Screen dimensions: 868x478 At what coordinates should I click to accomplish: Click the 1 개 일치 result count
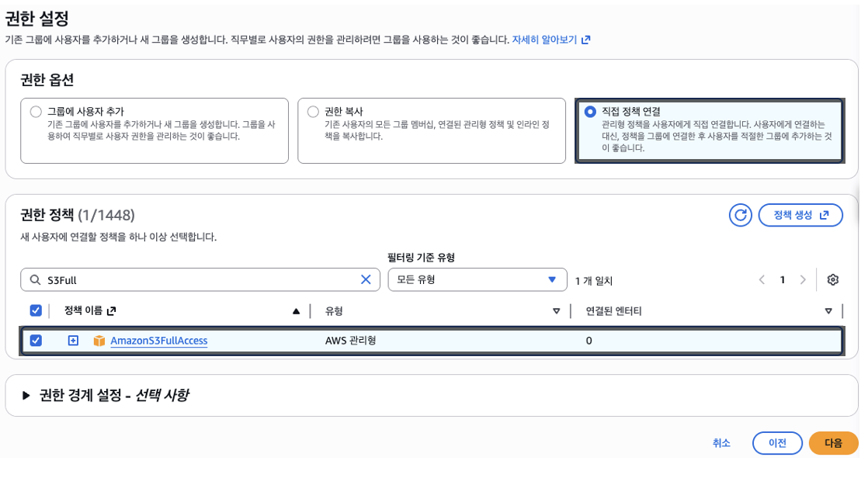593,281
